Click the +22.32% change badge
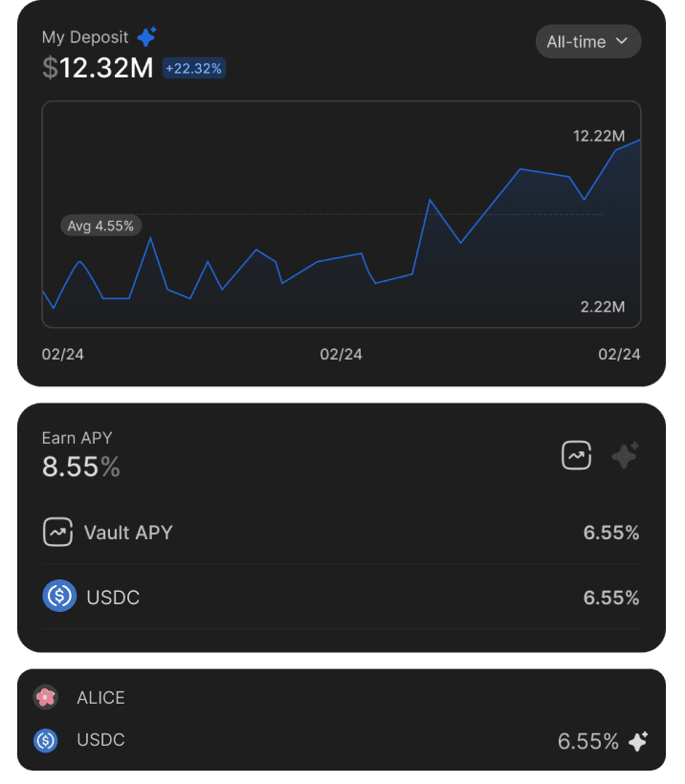 pyautogui.click(x=194, y=68)
